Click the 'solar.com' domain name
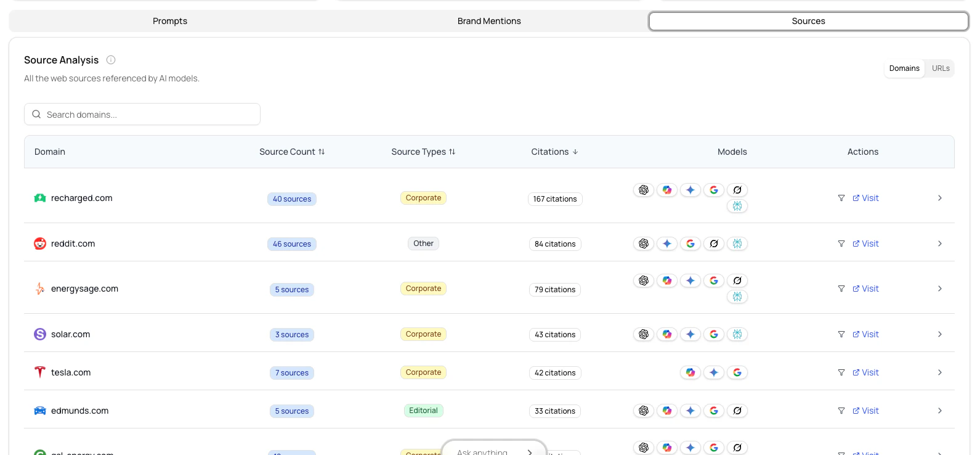 pos(70,334)
